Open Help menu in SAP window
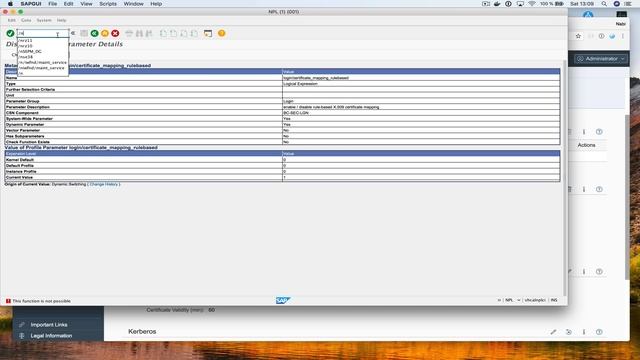Viewport: 640px width, 360px height. tap(62, 20)
